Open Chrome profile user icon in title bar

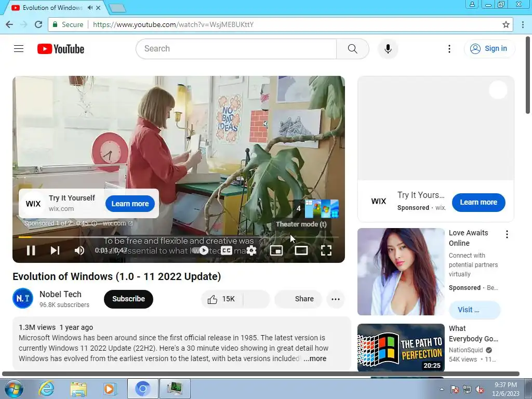472,4
